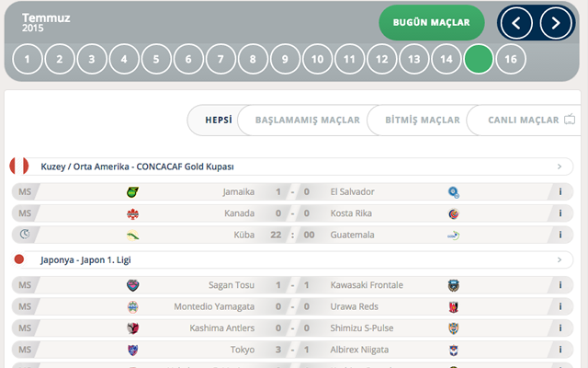Click the Urawa Reds team crest
The image size is (588, 368).
(x=454, y=306)
